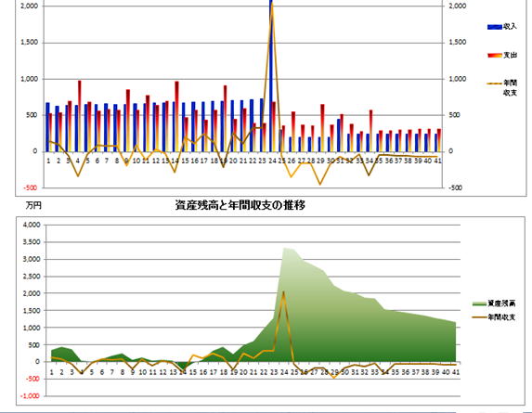Viewport: 532px width, 413px height.
Task: Select the red expense bar above year 4
Action: 80,116
